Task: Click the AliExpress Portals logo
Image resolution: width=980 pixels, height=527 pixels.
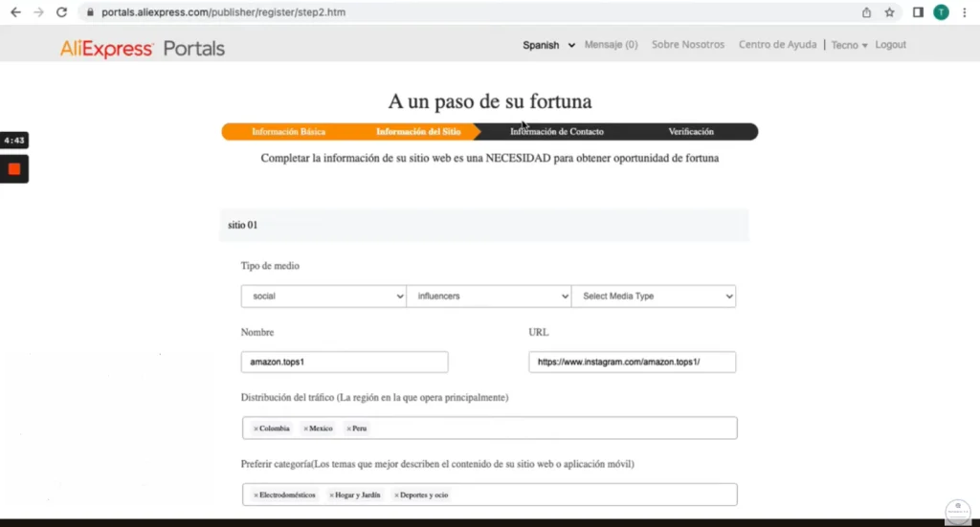Action: pos(143,48)
